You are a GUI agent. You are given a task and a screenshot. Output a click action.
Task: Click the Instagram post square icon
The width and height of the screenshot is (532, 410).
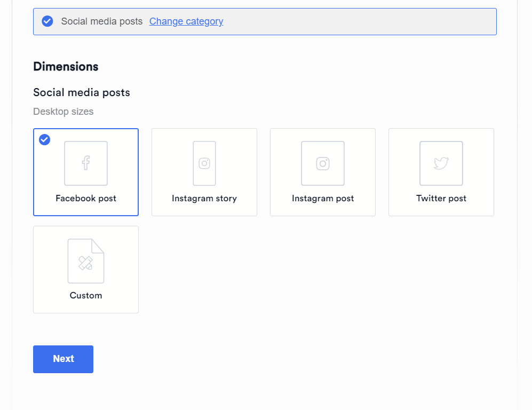point(323,163)
